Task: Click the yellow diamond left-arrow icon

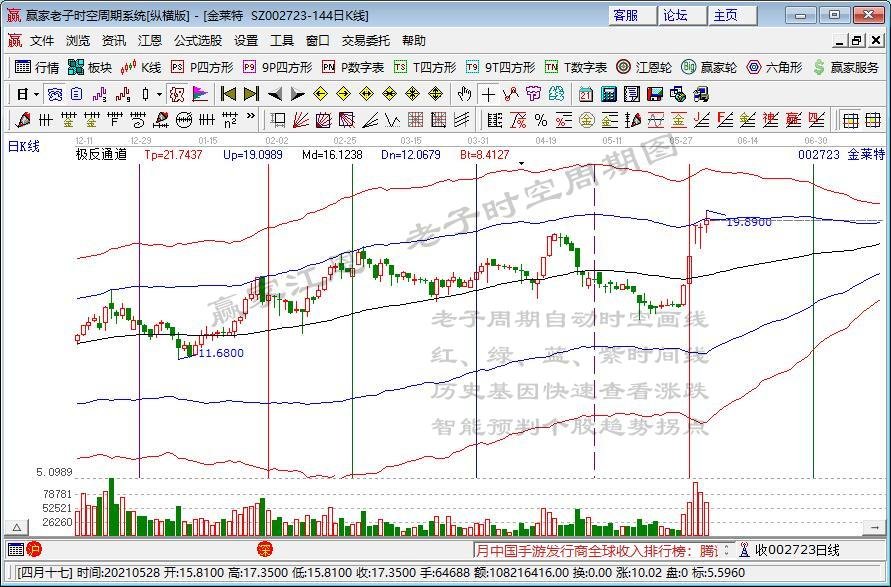Action: [320, 94]
